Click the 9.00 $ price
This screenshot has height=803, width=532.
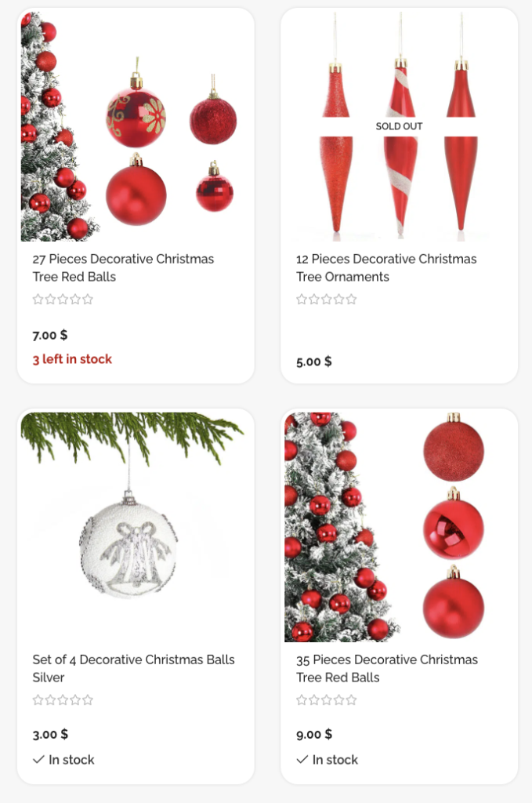[314, 734]
